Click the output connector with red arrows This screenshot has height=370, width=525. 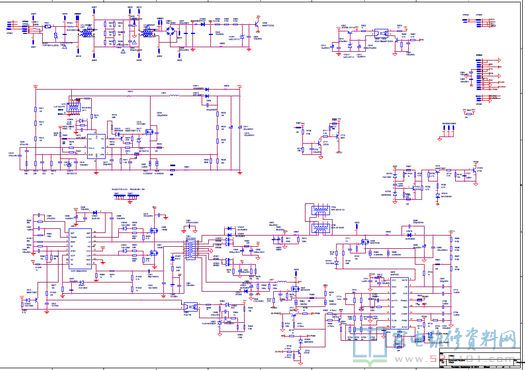pos(489,75)
